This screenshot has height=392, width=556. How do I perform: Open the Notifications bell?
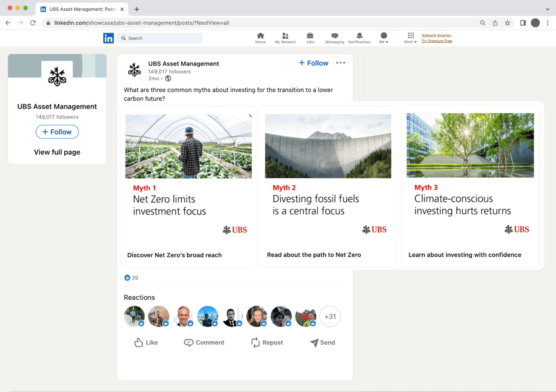pyautogui.click(x=359, y=38)
